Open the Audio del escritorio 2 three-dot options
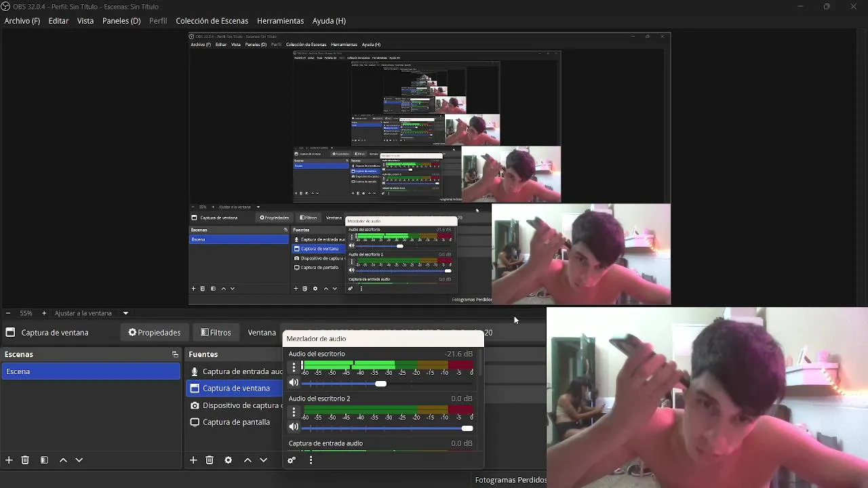Screen dimensions: 868x488 point(294,411)
